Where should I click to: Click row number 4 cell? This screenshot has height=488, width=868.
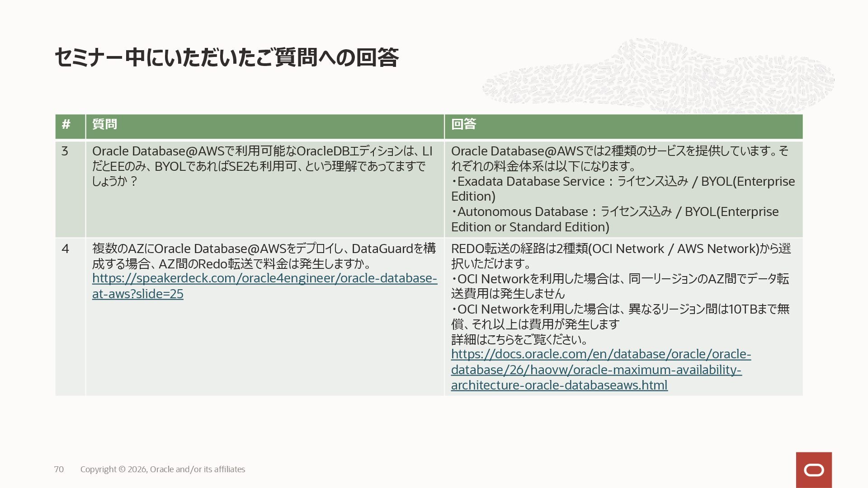coord(65,249)
